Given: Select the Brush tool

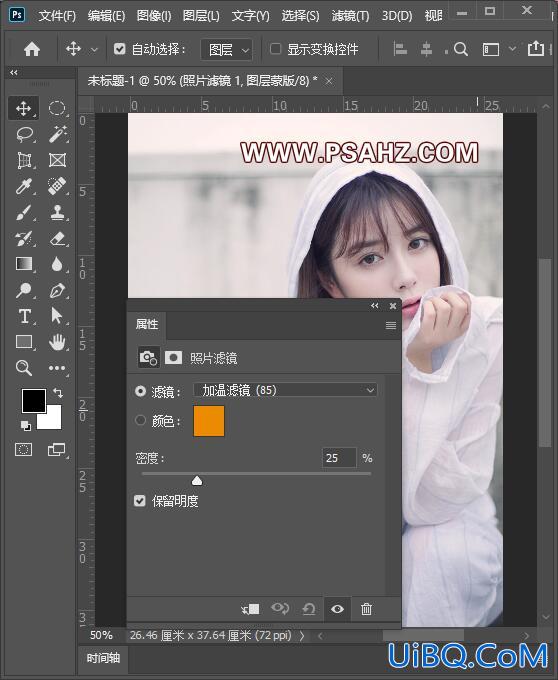Looking at the screenshot, I should pyautogui.click(x=24, y=212).
